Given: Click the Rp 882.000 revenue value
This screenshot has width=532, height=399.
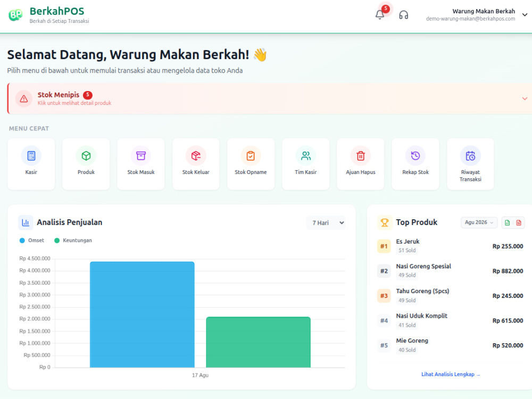Looking at the screenshot, I should pyautogui.click(x=508, y=271).
